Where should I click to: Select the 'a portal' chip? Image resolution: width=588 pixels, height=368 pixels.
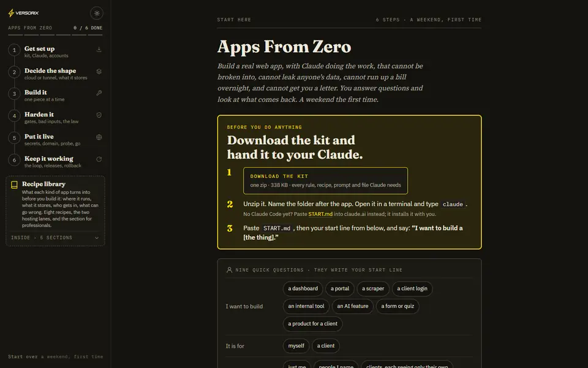click(340, 289)
